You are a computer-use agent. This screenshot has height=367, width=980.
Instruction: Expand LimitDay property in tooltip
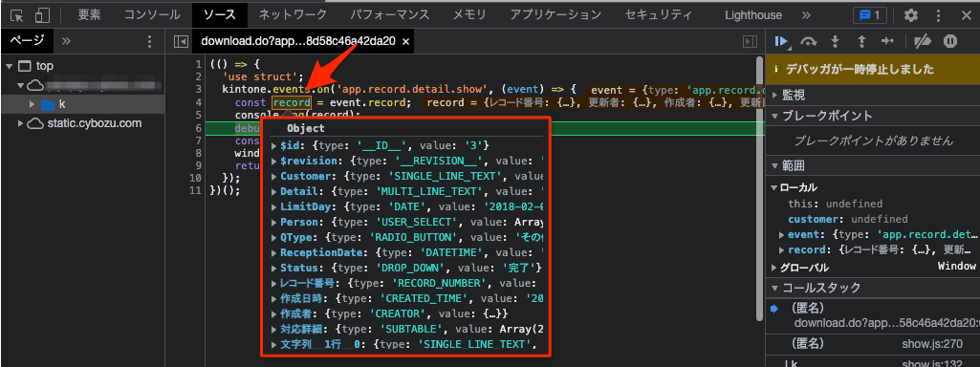273,207
